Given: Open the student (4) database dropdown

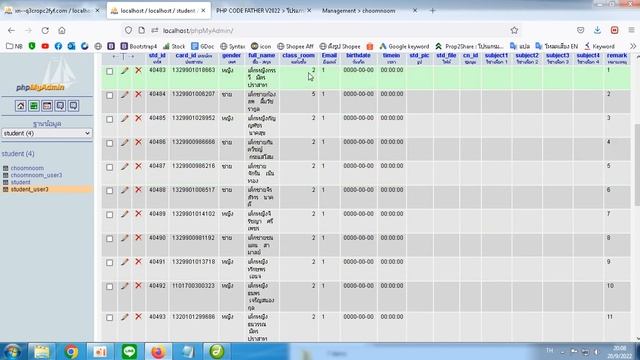Looking at the screenshot, I should (x=47, y=133).
